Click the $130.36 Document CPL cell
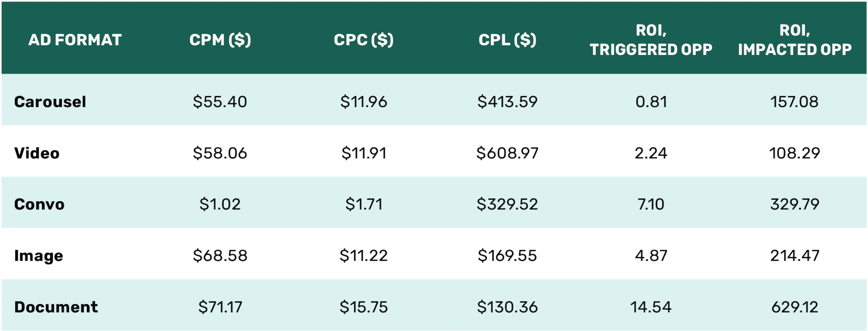This screenshot has width=868, height=331. 507,307
